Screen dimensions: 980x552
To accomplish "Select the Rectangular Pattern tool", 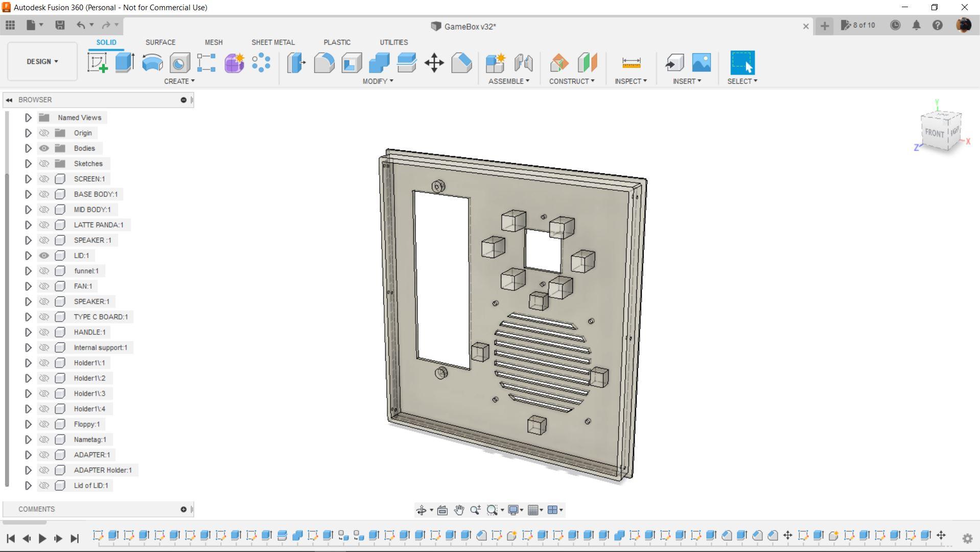I will pos(206,63).
